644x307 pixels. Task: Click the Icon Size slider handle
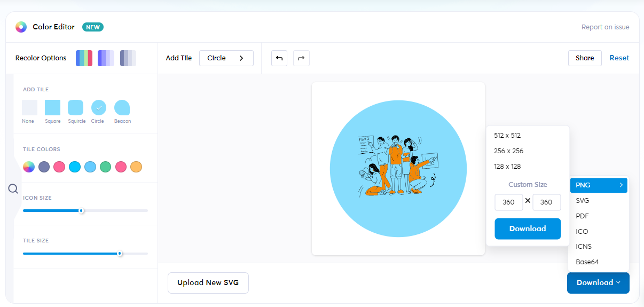(81, 211)
